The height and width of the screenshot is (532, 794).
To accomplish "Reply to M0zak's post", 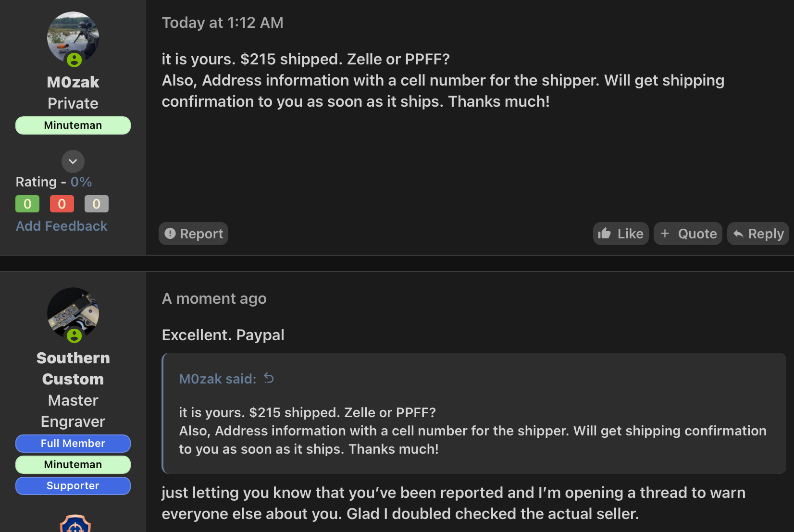I will (758, 234).
